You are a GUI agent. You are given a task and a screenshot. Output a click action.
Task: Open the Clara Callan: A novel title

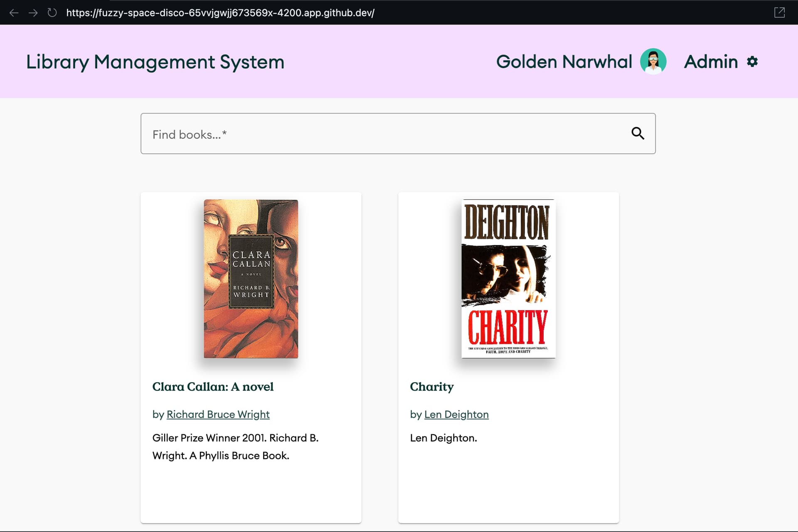(213, 387)
